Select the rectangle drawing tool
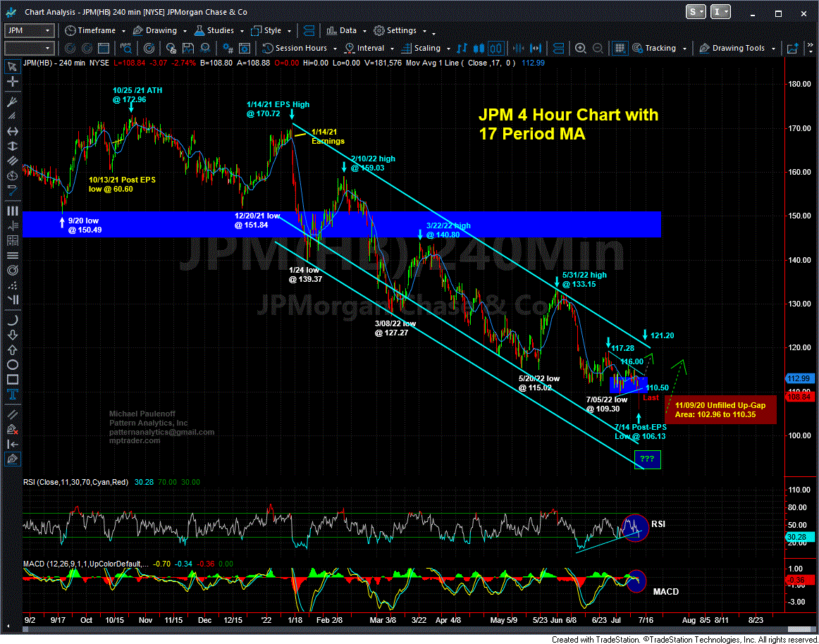This screenshot has height=644, width=819. 12,379
